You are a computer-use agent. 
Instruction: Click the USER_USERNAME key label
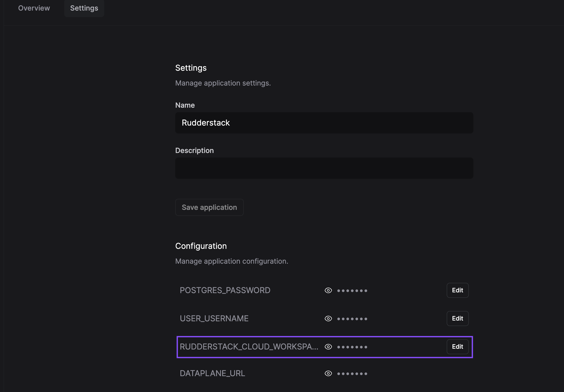coord(214,319)
